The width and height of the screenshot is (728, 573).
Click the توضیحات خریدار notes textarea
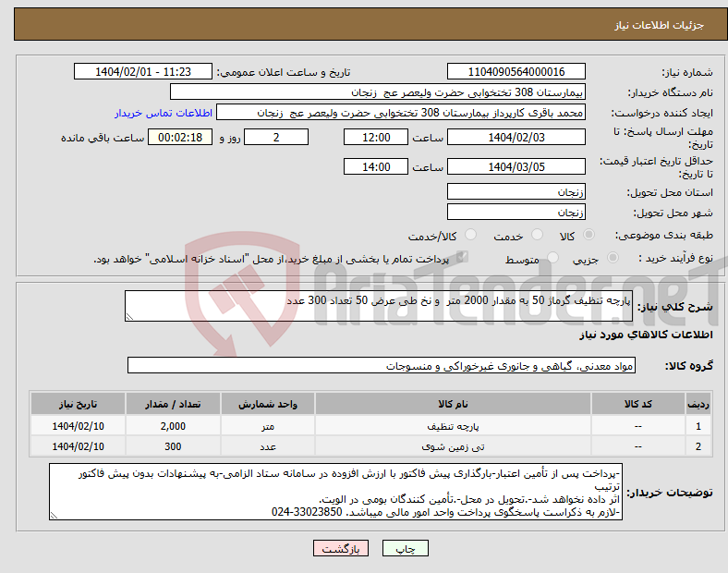coord(335,492)
